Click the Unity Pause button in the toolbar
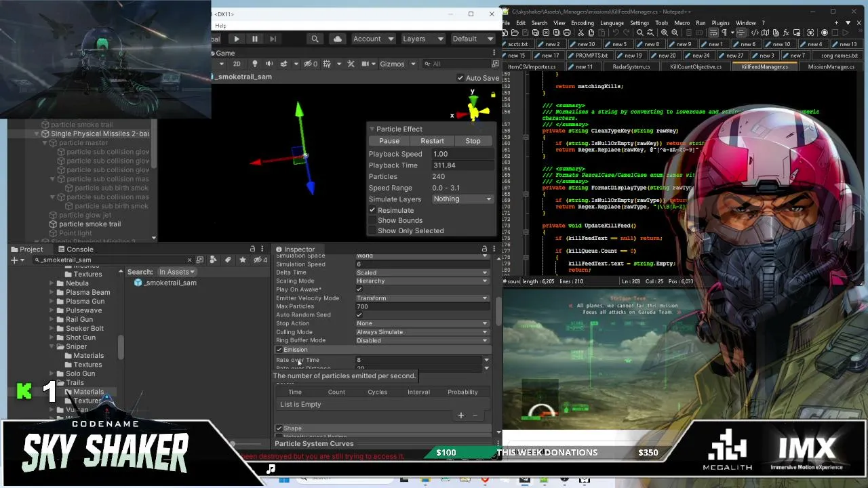 coord(254,39)
